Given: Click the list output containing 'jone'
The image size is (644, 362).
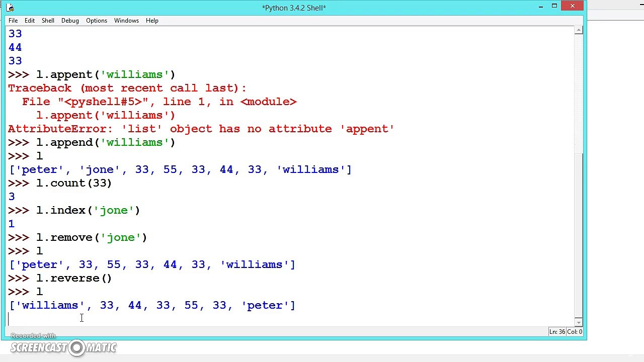Looking at the screenshot, I should pyautogui.click(x=180, y=169).
